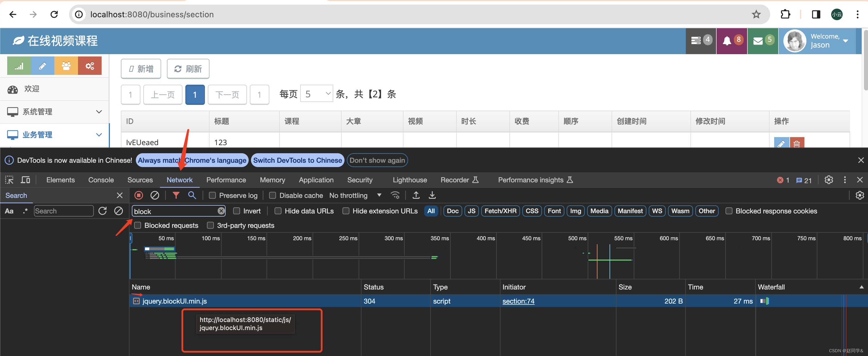Click the block filter input field

175,211
